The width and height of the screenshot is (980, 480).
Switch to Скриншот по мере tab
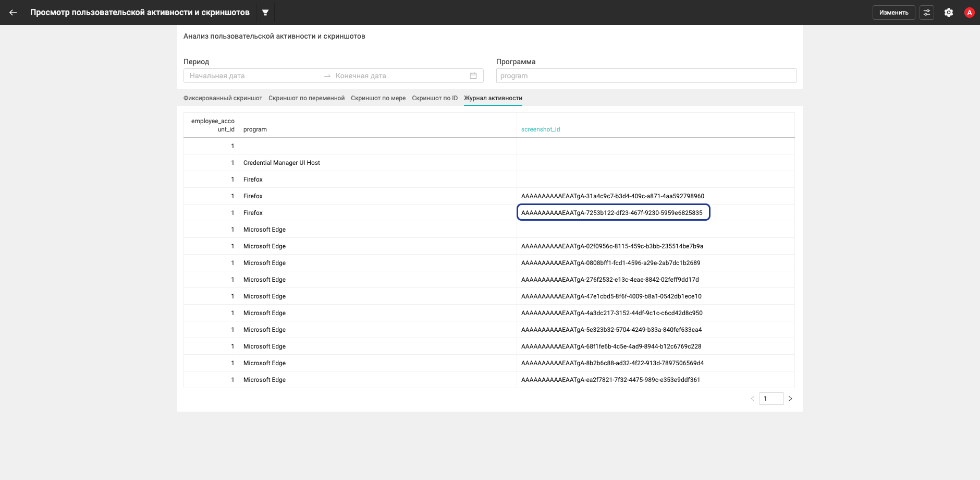pyautogui.click(x=378, y=98)
